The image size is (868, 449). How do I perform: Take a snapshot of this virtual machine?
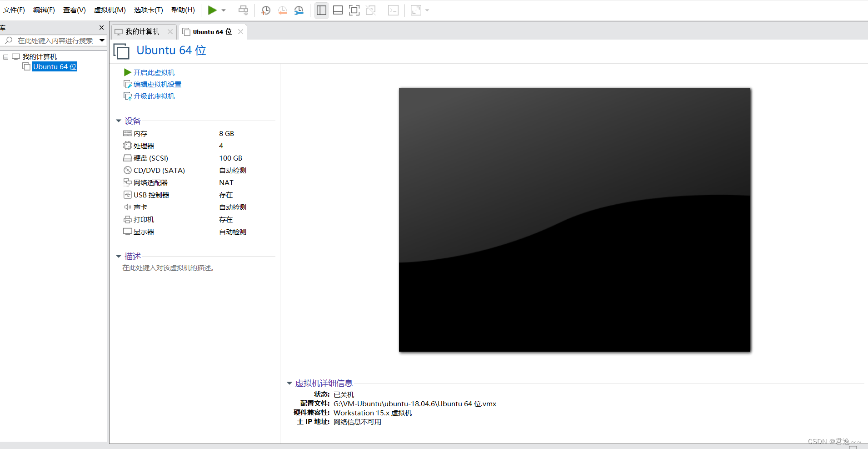coord(266,10)
